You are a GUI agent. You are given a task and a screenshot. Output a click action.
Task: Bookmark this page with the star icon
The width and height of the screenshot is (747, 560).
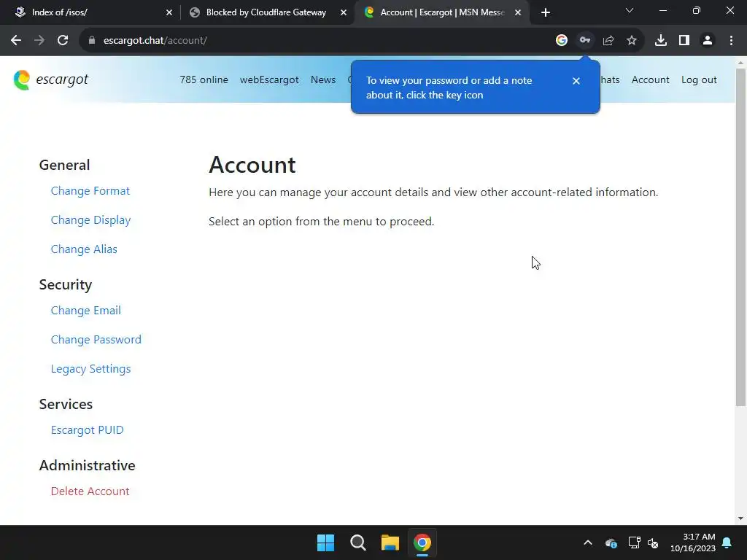click(632, 41)
